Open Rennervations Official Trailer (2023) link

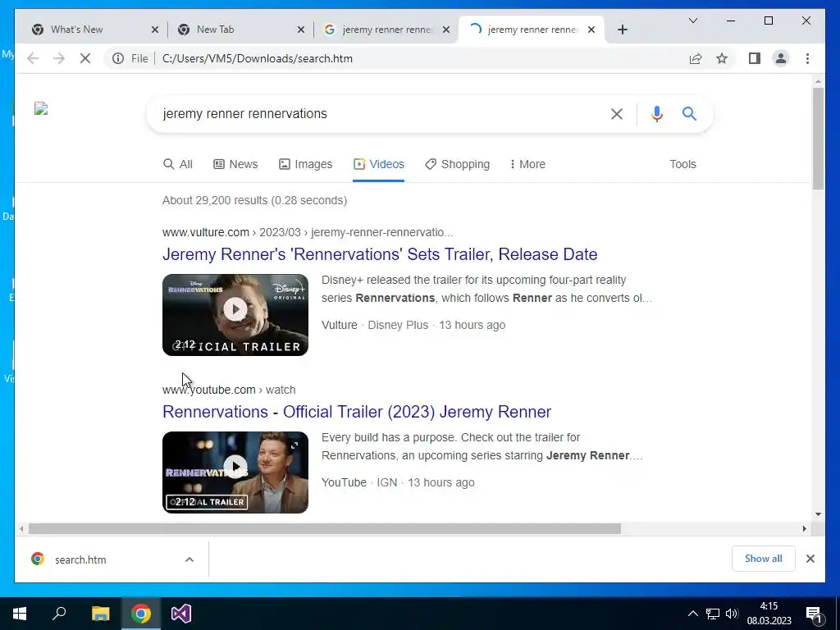tap(357, 412)
